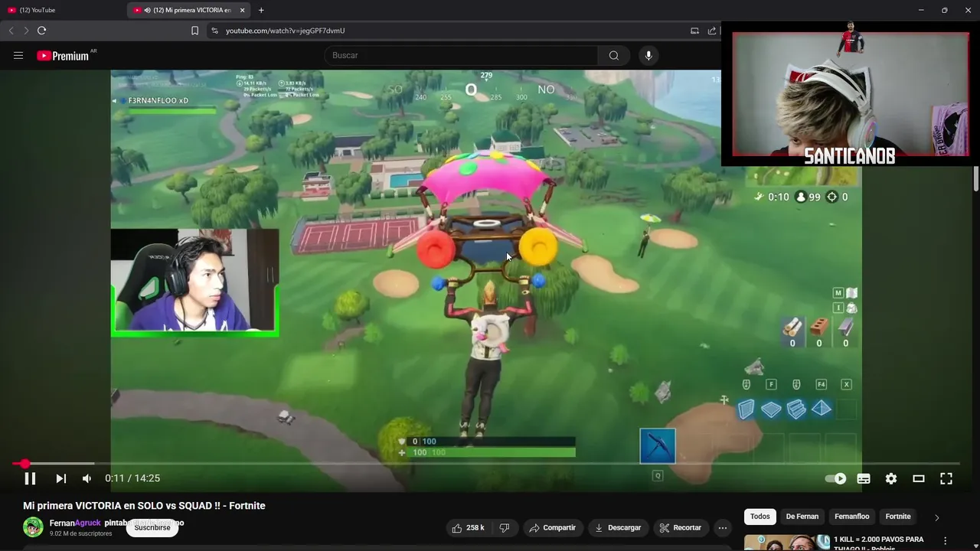Enter fullscreen mode
Screen dimensions: 980x551
[946, 478]
